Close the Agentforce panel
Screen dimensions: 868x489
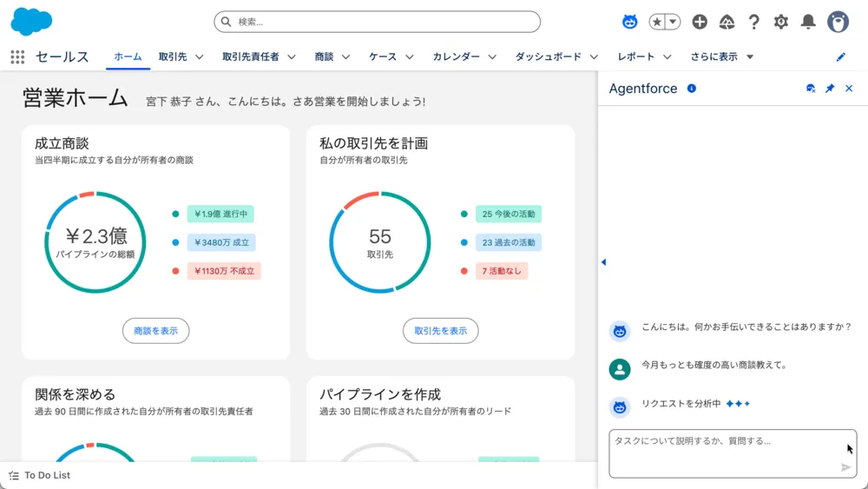(849, 88)
